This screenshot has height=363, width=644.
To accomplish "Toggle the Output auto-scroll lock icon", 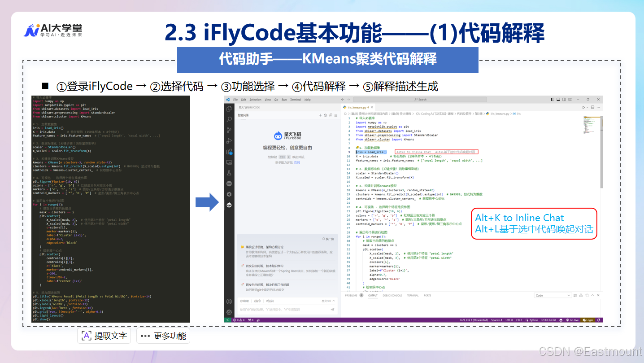I will point(581,295).
